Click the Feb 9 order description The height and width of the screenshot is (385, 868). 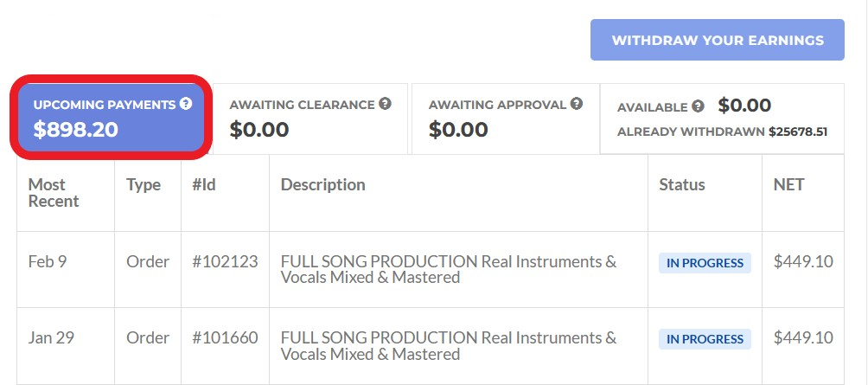[448, 269]
